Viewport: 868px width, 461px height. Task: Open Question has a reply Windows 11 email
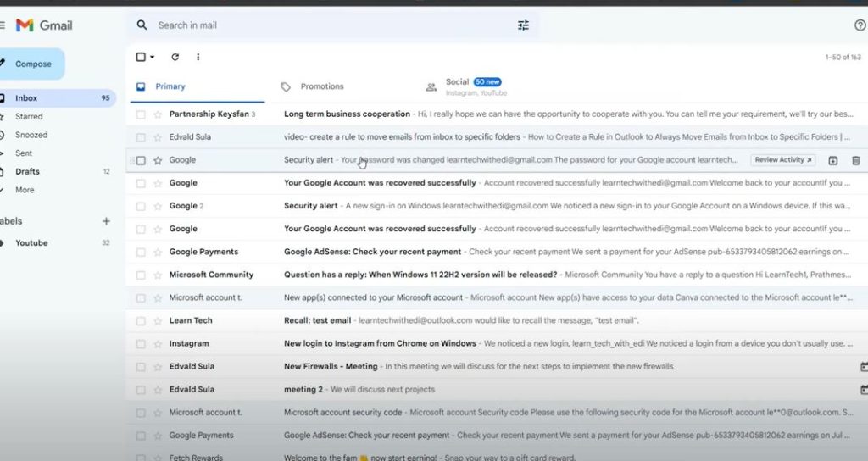[x=497, y=275]
